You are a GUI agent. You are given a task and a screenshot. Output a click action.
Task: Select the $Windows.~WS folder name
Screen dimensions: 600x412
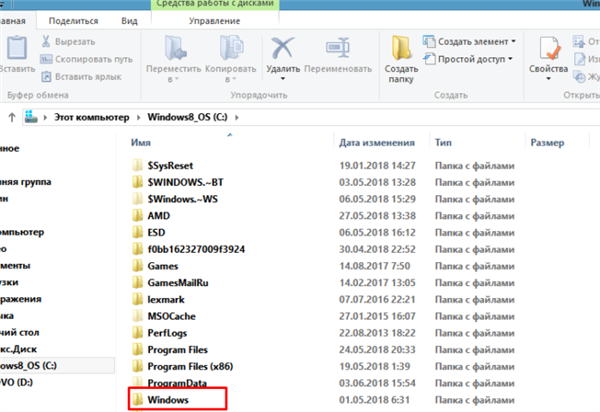click(183, 199)
